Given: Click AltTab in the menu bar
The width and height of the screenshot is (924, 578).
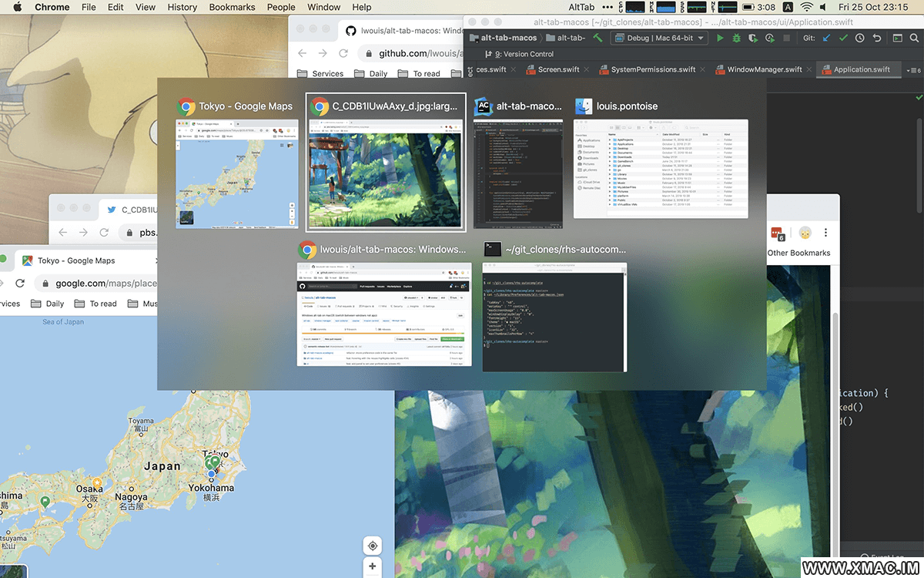Looking at the screenshot, I should pos(581,7).
